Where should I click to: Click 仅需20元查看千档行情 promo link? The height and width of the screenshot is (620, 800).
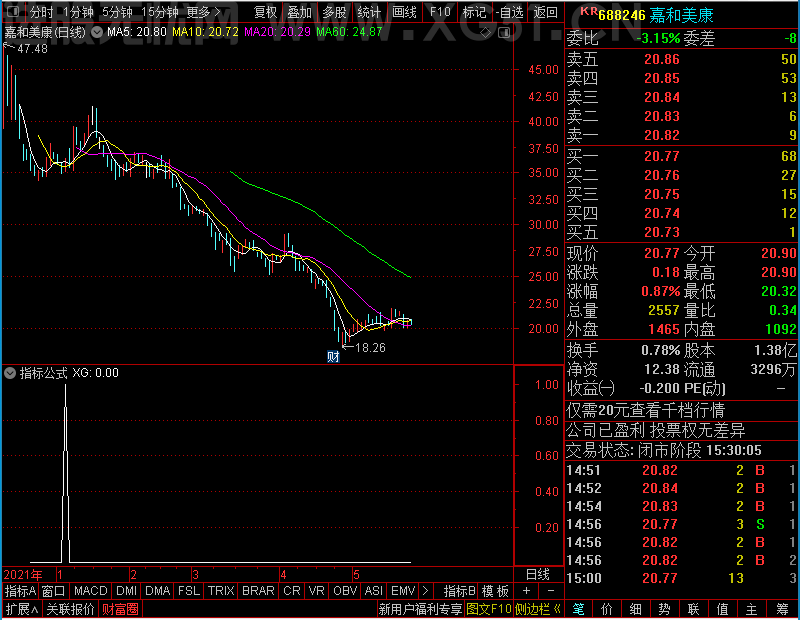point(645,410)
